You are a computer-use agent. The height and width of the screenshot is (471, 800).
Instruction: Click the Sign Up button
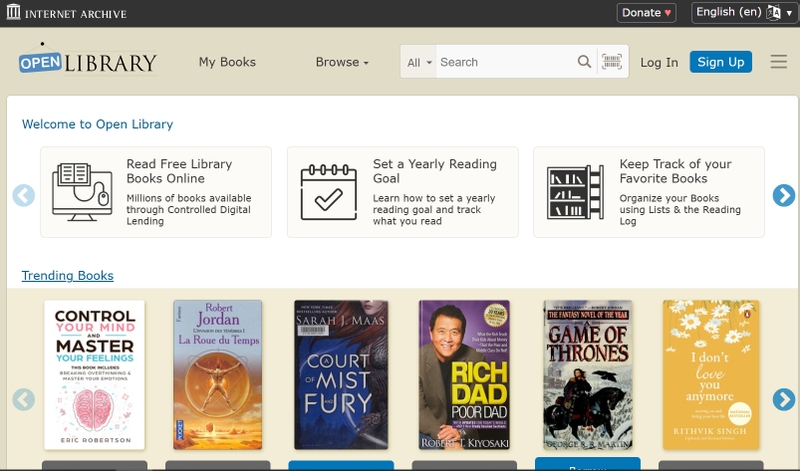point(720,62)
